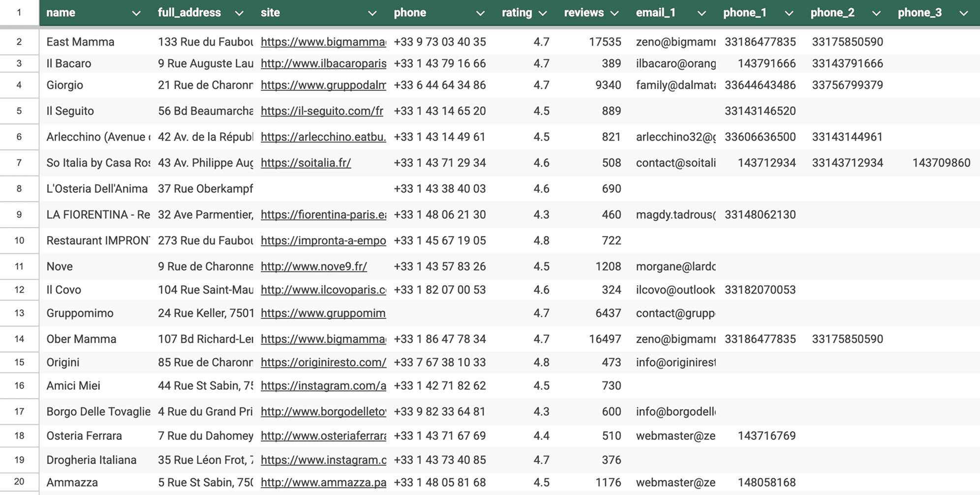Open the rating column dropdown
This screenshot has width=980, height=495.
(544, 13)
